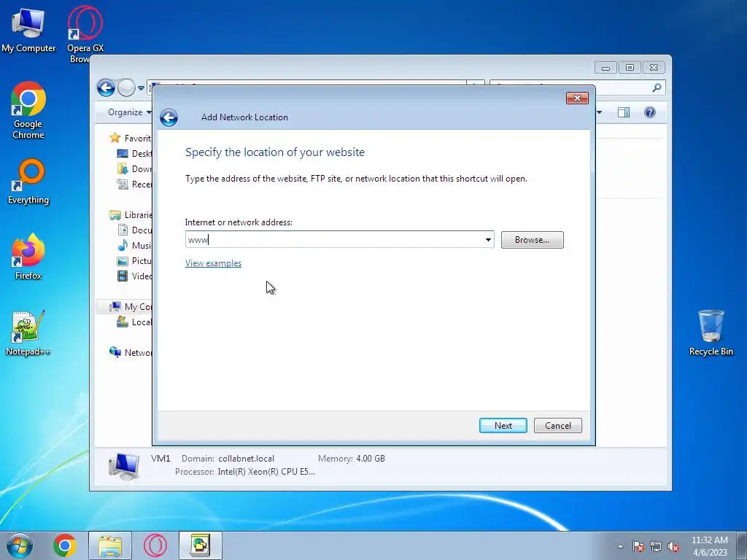Screen dimensions: 747x560
Task: Open the muted volume tray icon
Action: [x=673, y=546]
